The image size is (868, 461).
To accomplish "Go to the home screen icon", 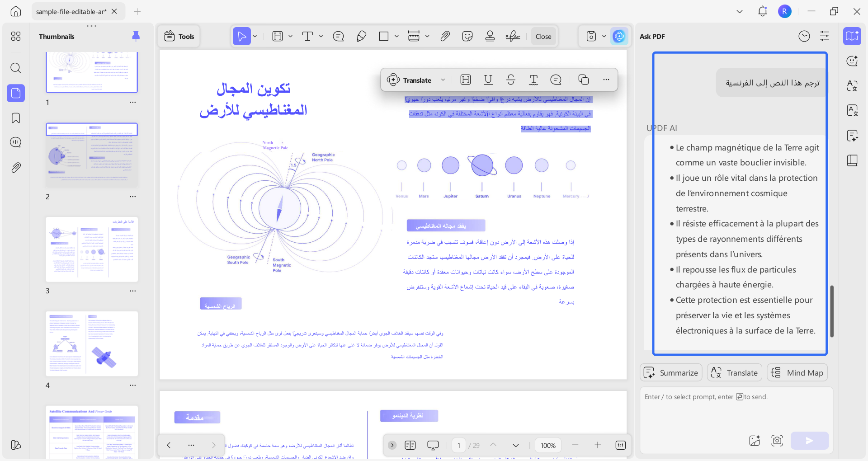I will [16, 11].
